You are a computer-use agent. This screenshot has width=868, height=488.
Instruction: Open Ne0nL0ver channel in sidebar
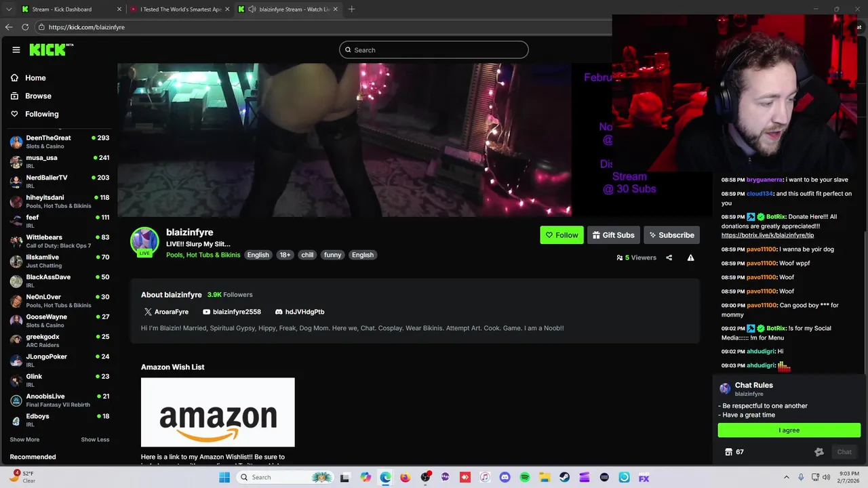[x=60, y=300]
